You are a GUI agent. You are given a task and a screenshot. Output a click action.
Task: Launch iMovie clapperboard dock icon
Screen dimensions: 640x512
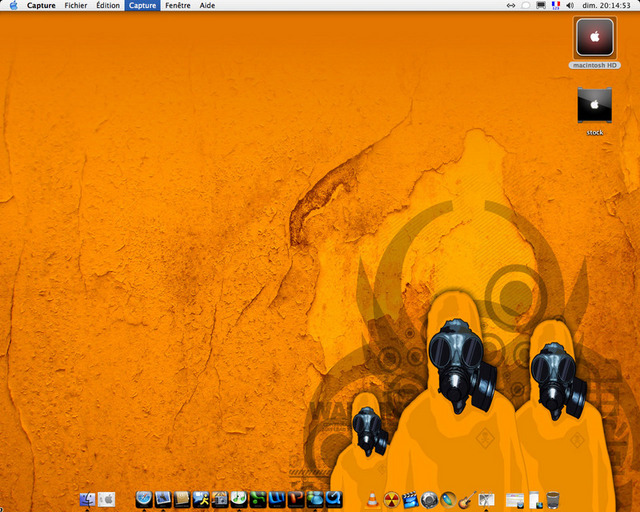tap(411, 500)
